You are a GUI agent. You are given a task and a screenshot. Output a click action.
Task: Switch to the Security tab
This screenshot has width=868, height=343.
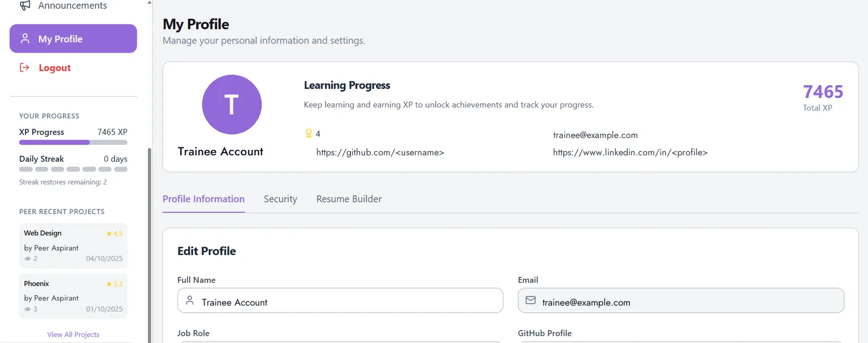pyautogui.click(x=280, y=199)
